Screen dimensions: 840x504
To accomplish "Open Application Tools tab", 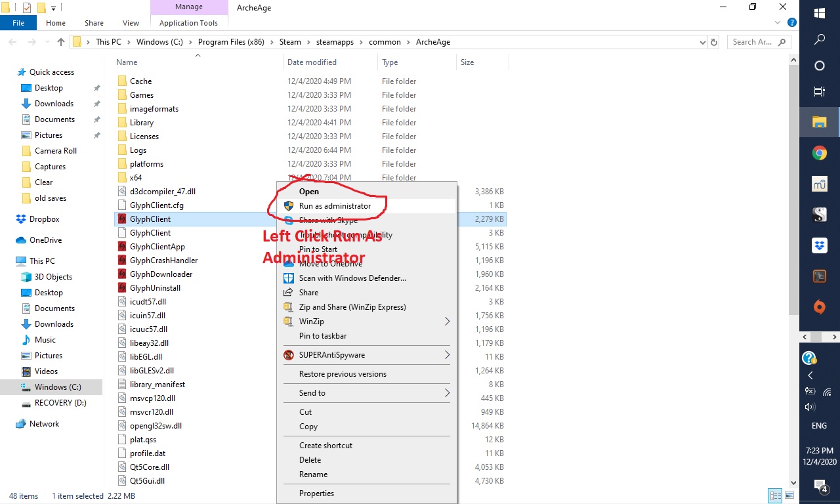I will (x=188, y=23).
